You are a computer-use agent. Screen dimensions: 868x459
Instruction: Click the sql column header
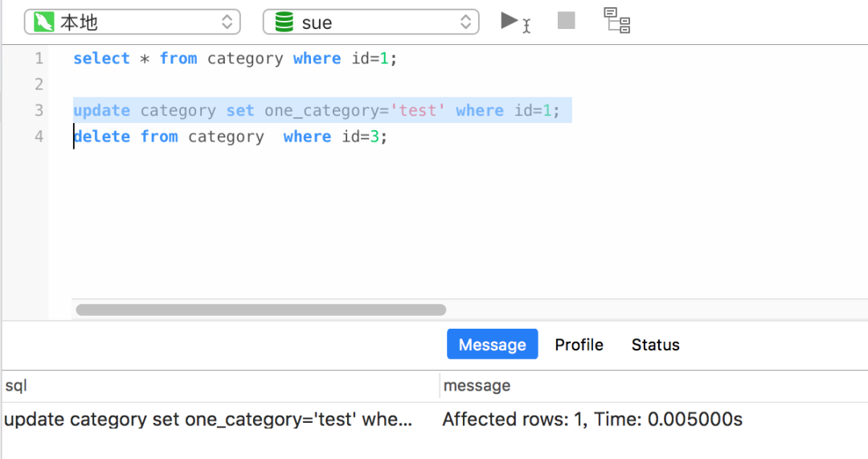17,386
